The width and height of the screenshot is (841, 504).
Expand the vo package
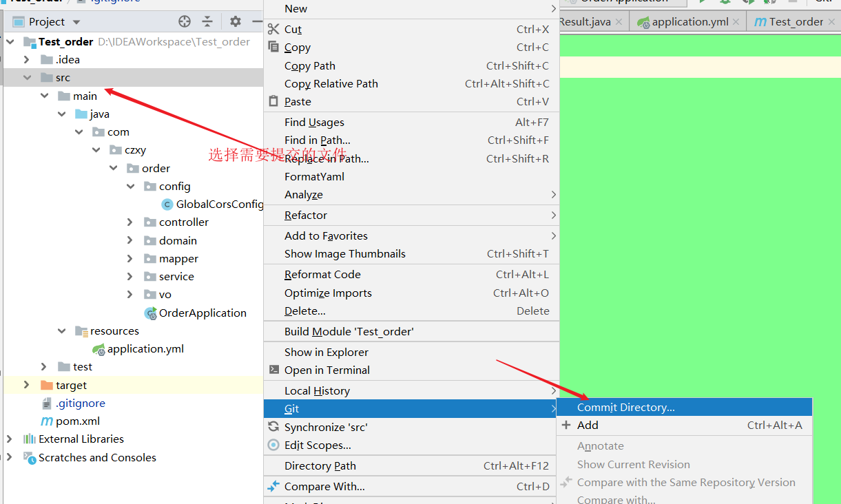[130, 294]
